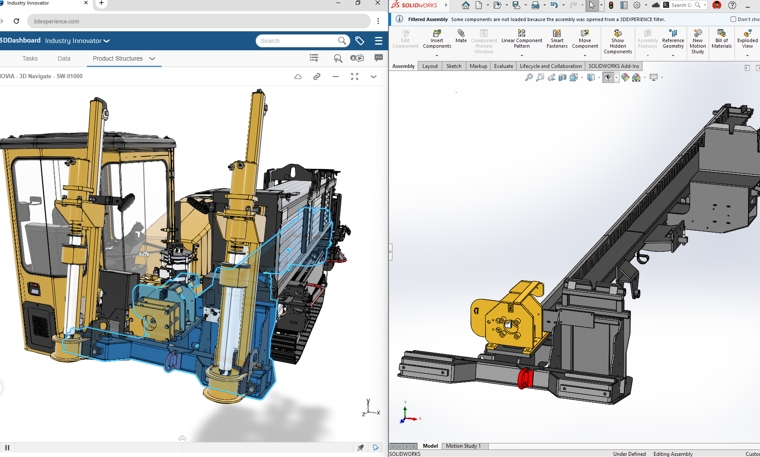Toggle fullscreen for 3D Navigate widget
Image resolution: width=760 pixels, height=457 pixels.
[x=354, y=76]
